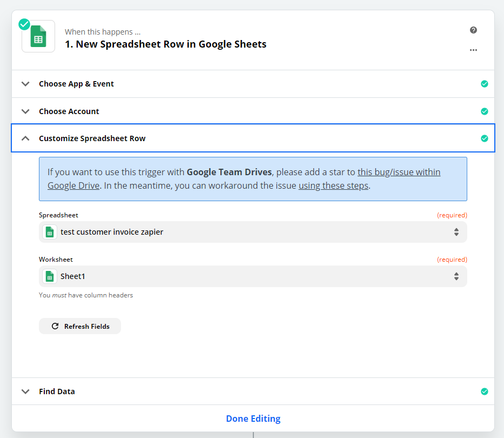This screenshot has height=438, width=504.
Task: Open the Spreadsheet dropdown selector
Action: pos(254,232)
